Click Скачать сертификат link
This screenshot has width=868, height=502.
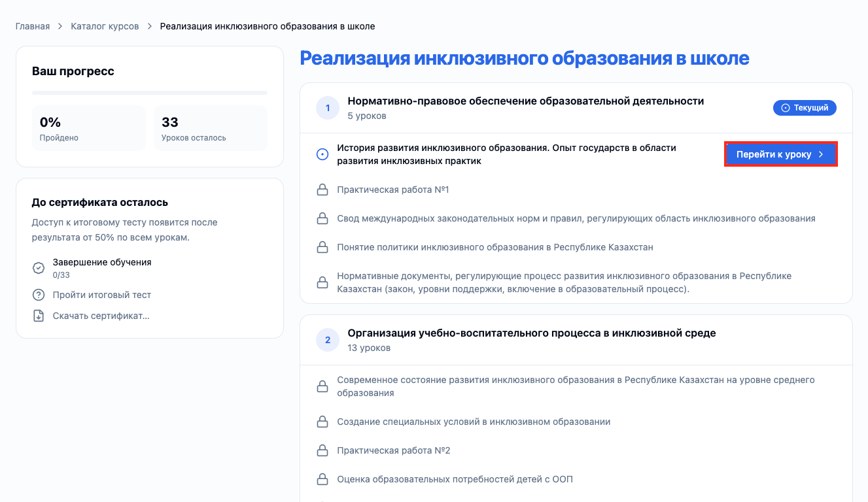(101, 316)
